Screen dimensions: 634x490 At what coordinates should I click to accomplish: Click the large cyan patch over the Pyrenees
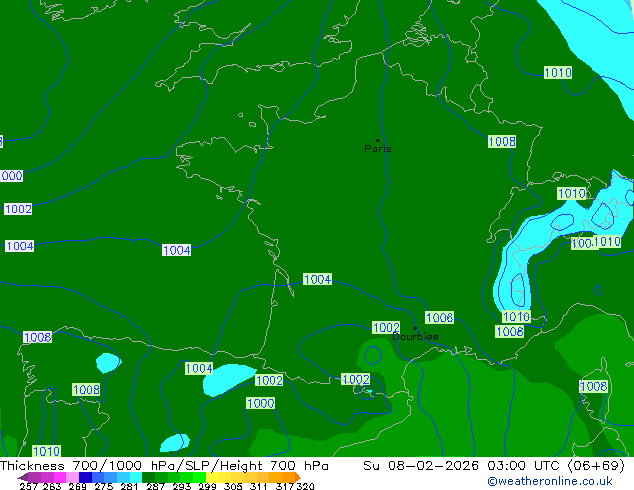(x=226, y=379)
